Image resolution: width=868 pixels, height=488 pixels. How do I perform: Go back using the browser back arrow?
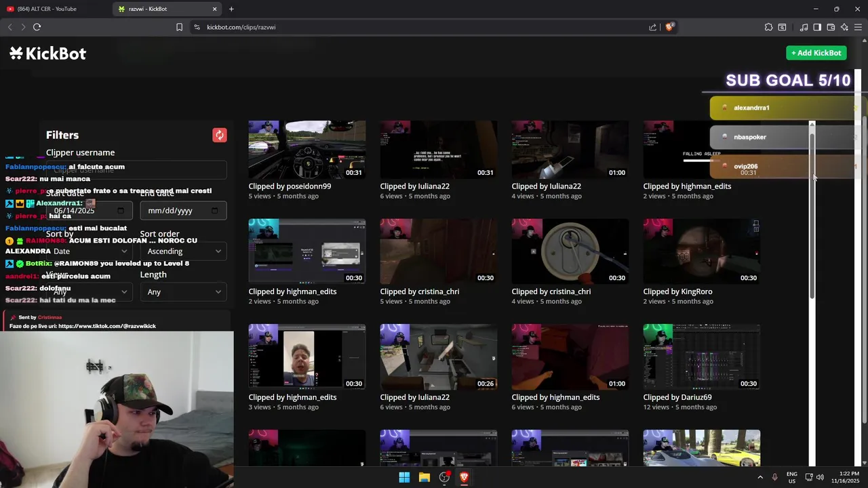9,27
